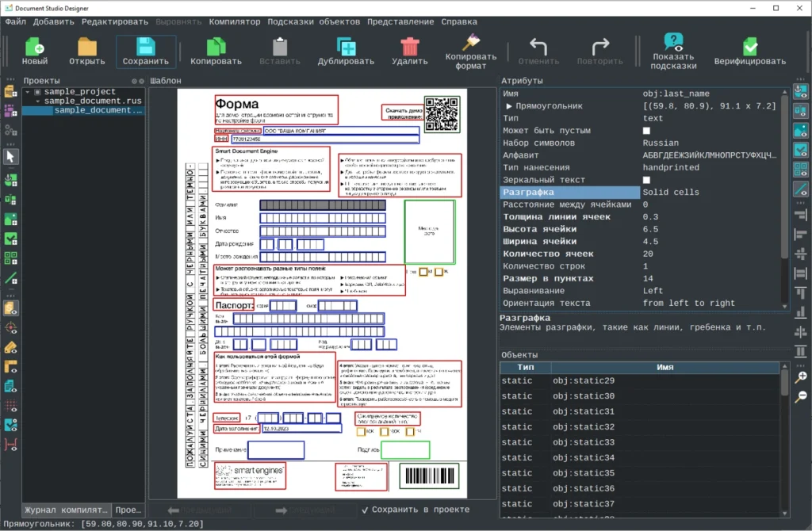The width and height of the screenshot is (812, 531).
Task: Select the arrow pointer tool in left sidebar
Action: click(x=11, y=157)
